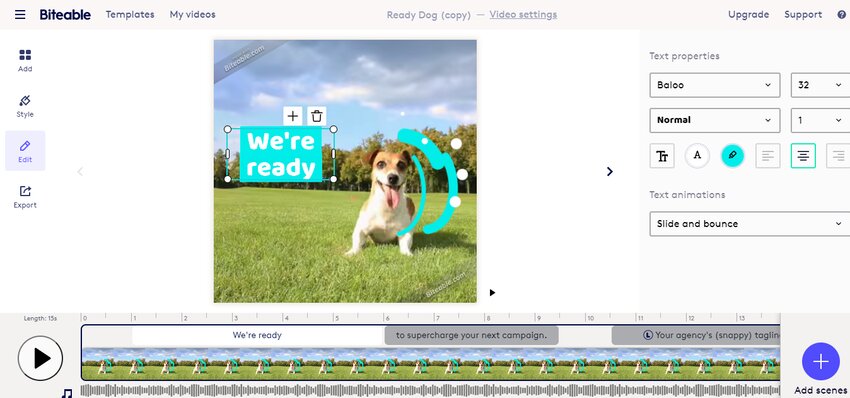The image size is (850, 398).
Task: Open the Video settings link
Action: tap(523, 15)
